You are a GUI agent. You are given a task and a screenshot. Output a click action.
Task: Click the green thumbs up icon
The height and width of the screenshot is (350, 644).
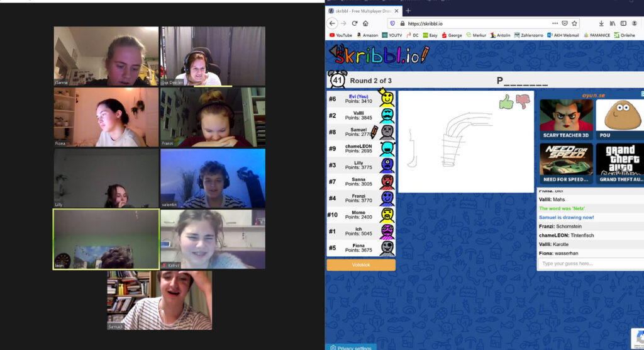(506, 102)
